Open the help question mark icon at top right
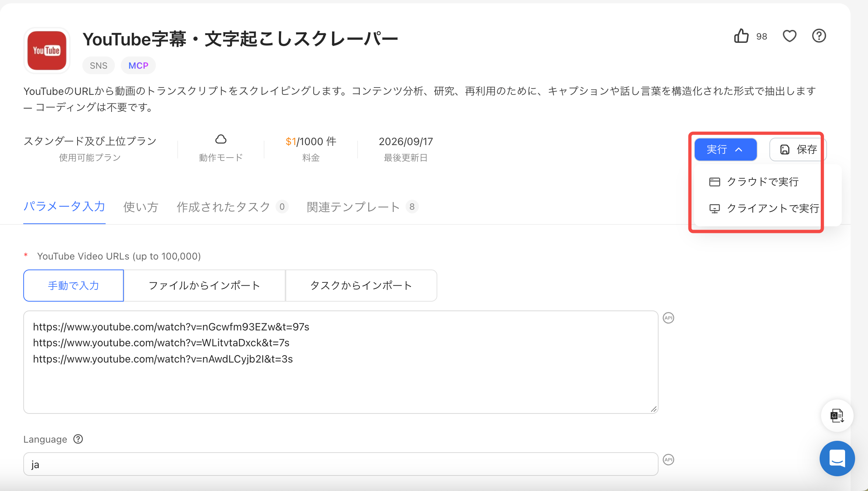868x491 pixels. (819, 36)
